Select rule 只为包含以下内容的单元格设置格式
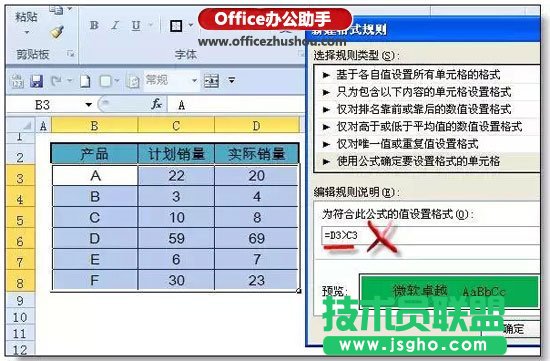Screen dimensions: 550x361 [427, 92]
